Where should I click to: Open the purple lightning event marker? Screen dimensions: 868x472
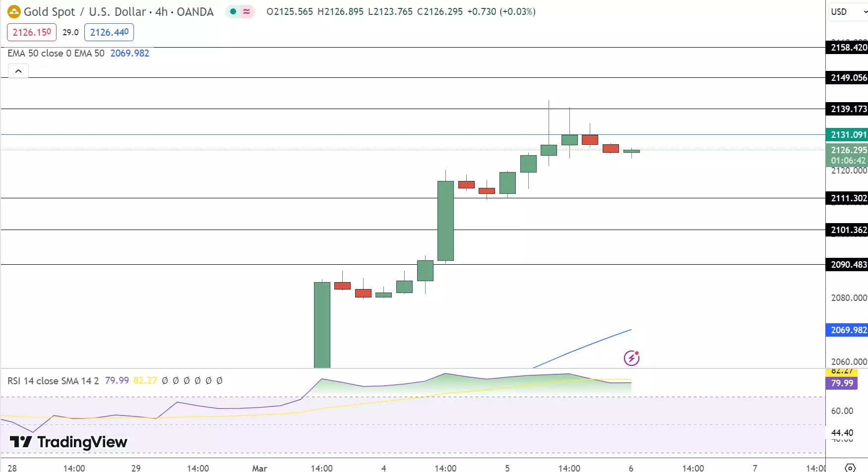coord(631,357)
